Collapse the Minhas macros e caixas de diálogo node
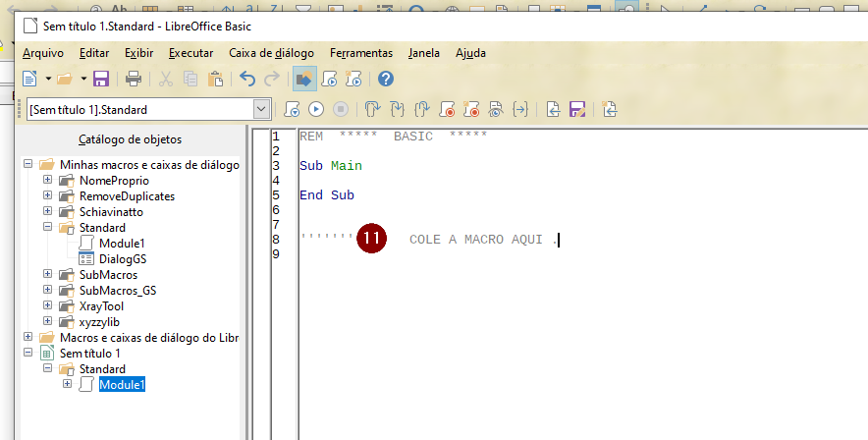This screenshot has height=440, width=868. (x=28, y=164)
